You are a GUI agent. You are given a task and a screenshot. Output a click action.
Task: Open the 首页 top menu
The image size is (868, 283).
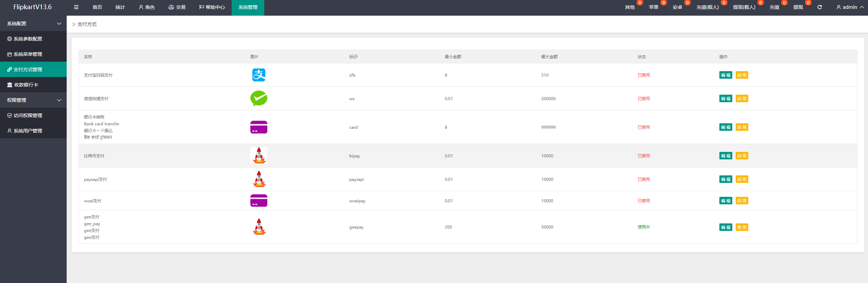97,7
